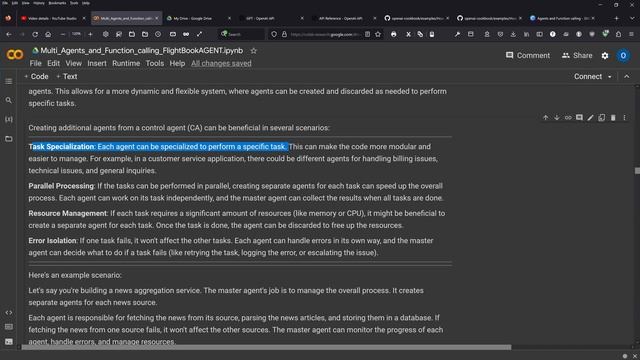Open Colab's View menu
Screen dimensions: 640x360
point(73,63)
